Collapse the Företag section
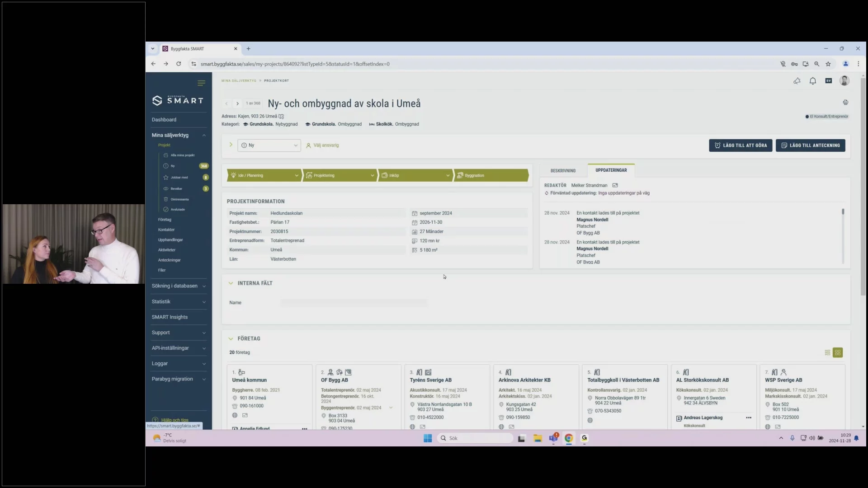This screenshot has height=488, width=868. point(231,338)
